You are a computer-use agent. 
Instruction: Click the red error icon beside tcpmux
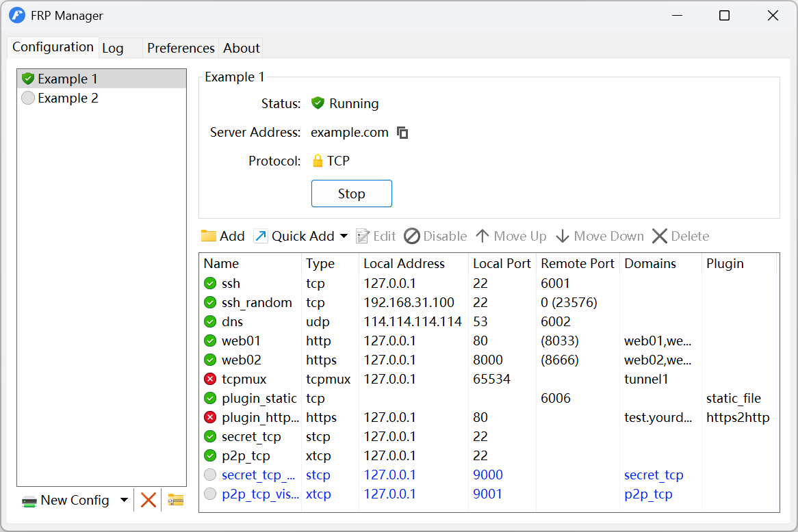(210, 379)
